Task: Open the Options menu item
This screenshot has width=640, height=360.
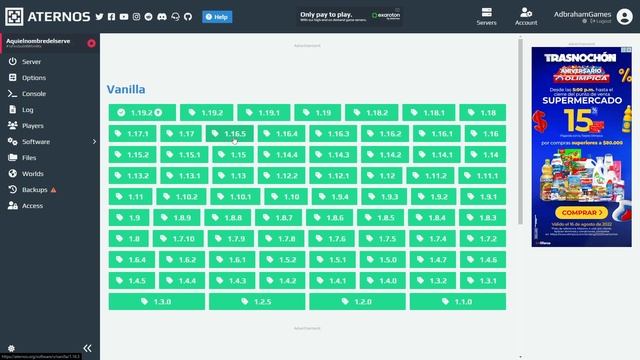Action: 50,78
